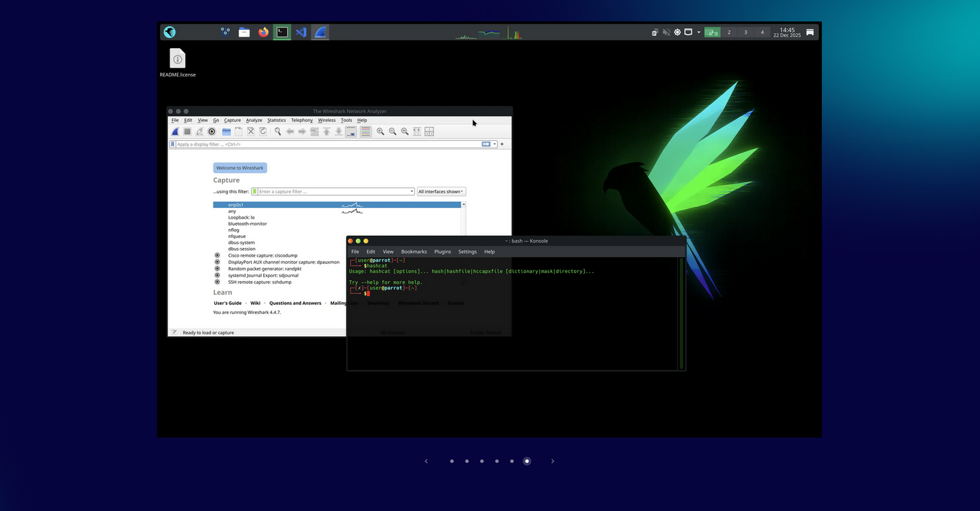Switch to workspace 2 in the panel
This screenshot has width=980, height=511.
pos(729,32)
